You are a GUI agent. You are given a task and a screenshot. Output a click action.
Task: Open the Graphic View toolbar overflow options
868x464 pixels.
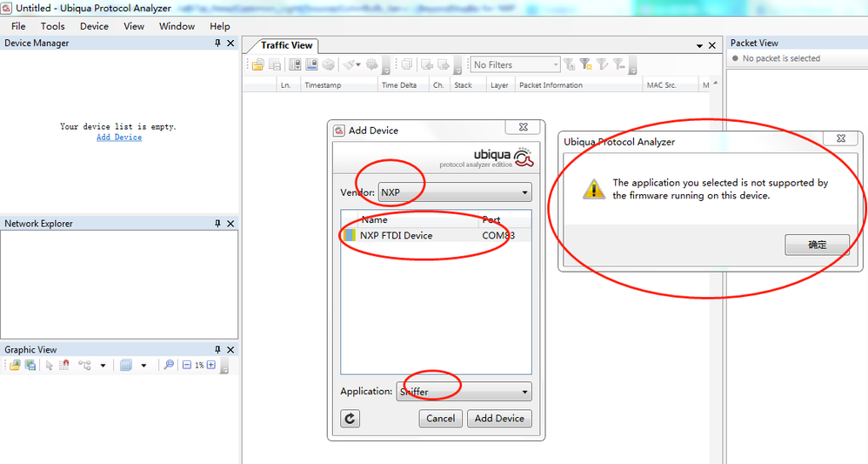click(x=224, y=366)
